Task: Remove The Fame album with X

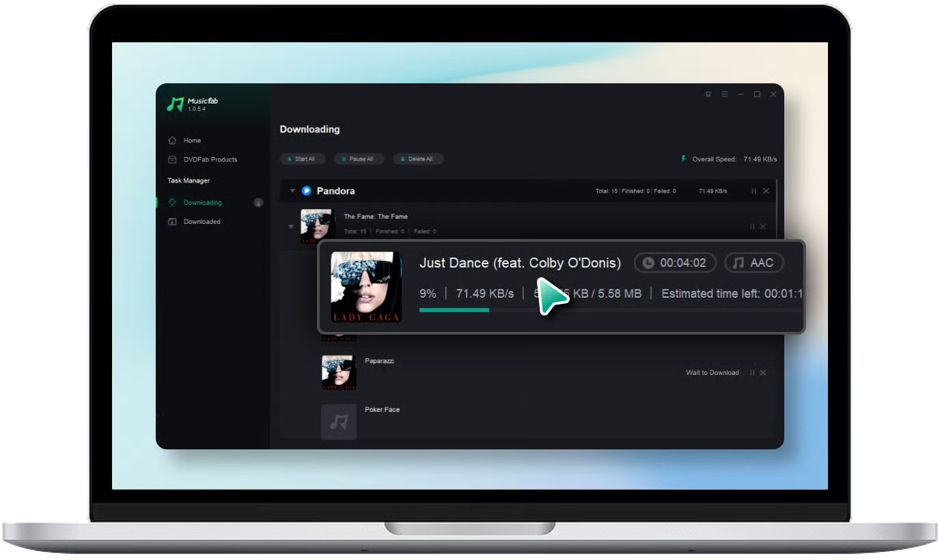Action: [763, 227]
